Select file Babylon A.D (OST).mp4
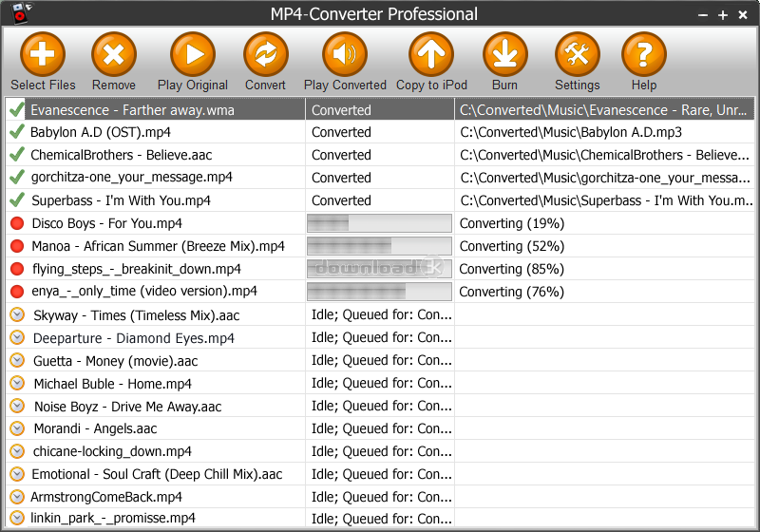This screenshot has height=532, width=760. coord(101,132)
